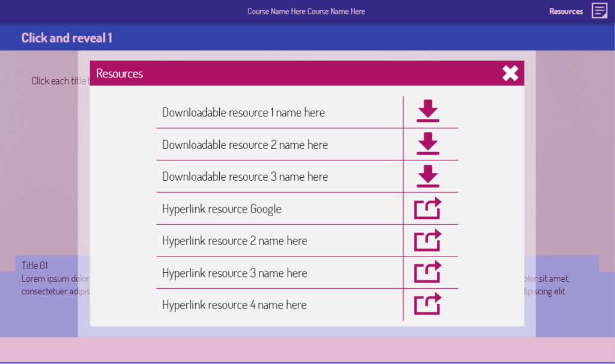This screenshot has width=615, height=364.
Task: Launch Hyperlink resource 4 with its icon
Action: [x=428, y=305]
